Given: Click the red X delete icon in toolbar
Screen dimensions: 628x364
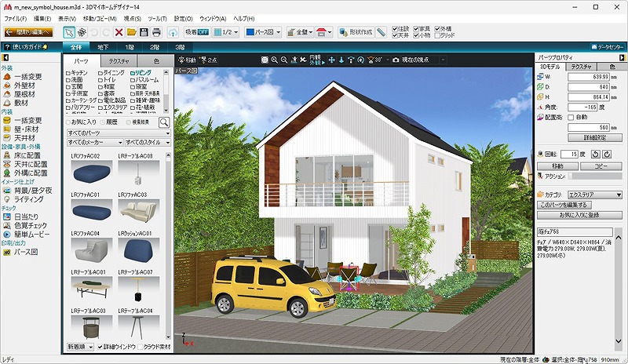Looking at the screenshot, I should [x=119, y=32].
